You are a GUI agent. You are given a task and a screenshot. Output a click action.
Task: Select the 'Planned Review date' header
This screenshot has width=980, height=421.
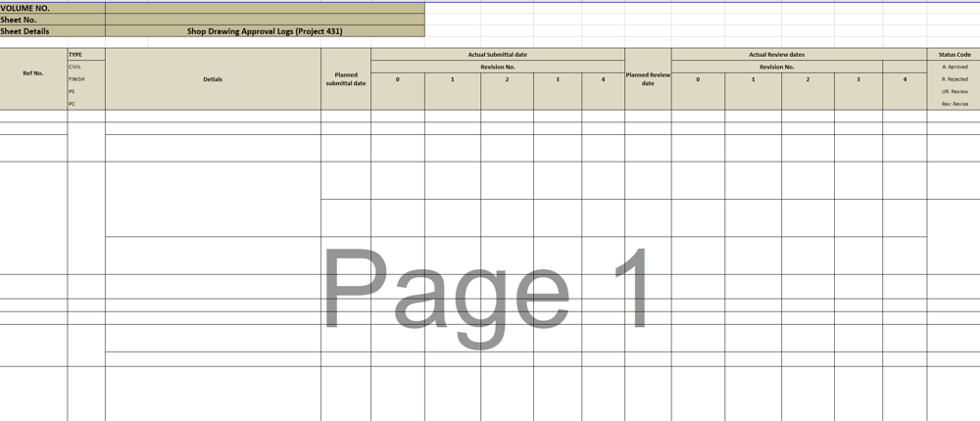click(x=648, y=79)
